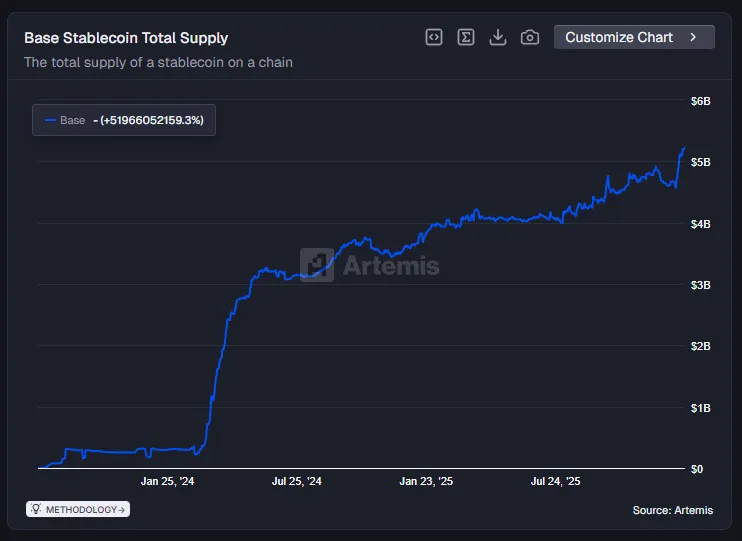Click the $2B axis label
This screenshot has width=742, height=541.
tap(700, 346)
